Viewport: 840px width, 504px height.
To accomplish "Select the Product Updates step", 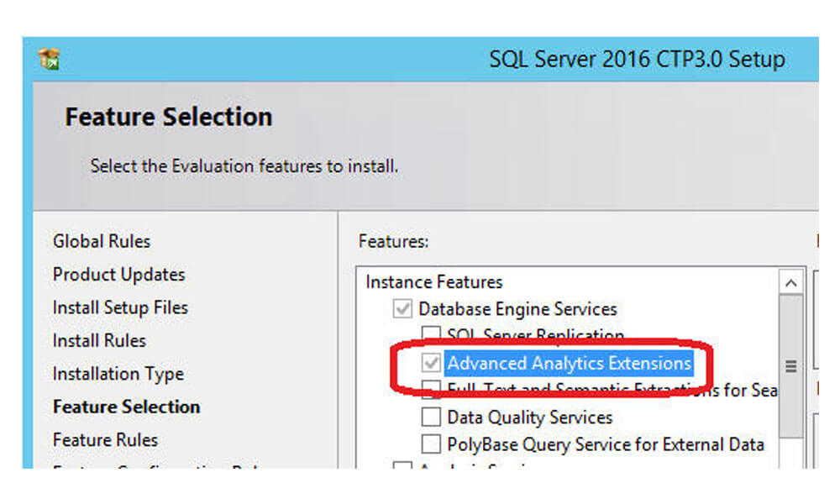I will point(118,274).
